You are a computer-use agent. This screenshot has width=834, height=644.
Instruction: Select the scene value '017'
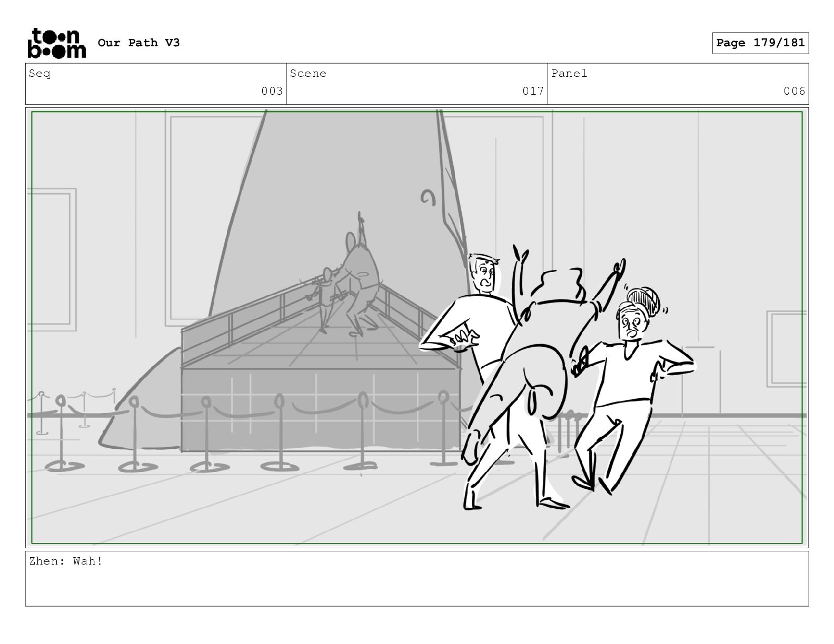tap(533, 91)
